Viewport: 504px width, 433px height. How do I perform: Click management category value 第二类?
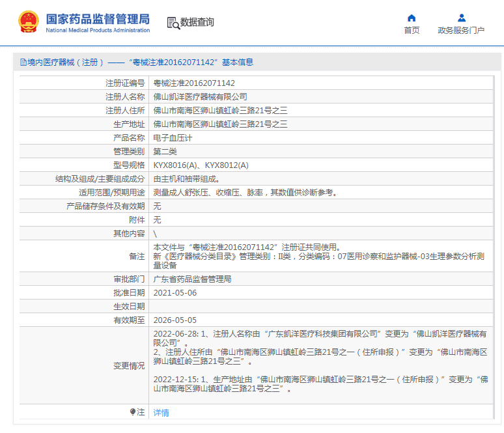(165, 152)
